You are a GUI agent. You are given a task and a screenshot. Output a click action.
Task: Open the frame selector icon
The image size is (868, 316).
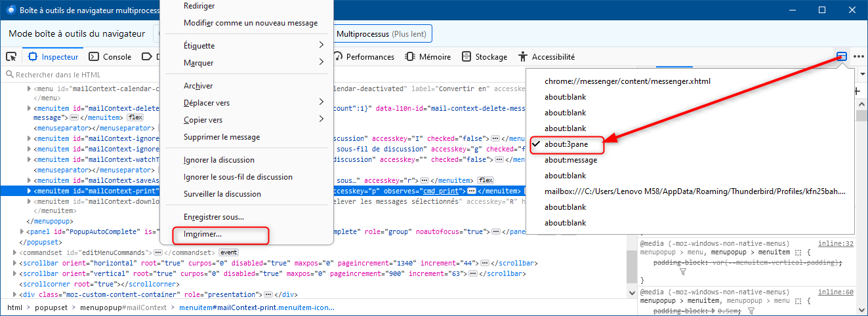842,57
